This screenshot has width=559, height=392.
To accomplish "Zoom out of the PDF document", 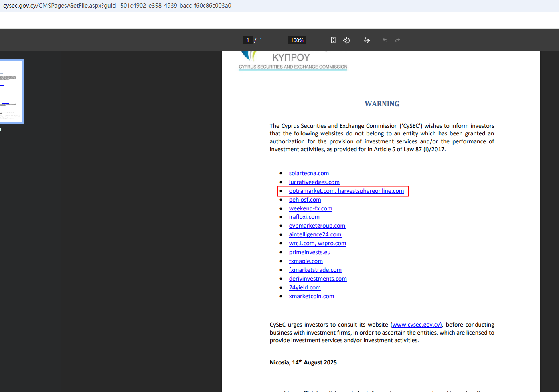I will [x=280, y=40].
